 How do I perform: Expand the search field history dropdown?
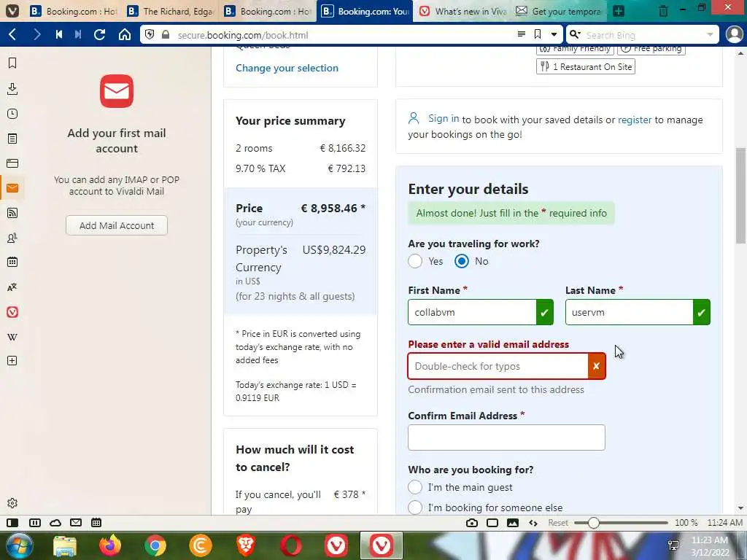710,35
